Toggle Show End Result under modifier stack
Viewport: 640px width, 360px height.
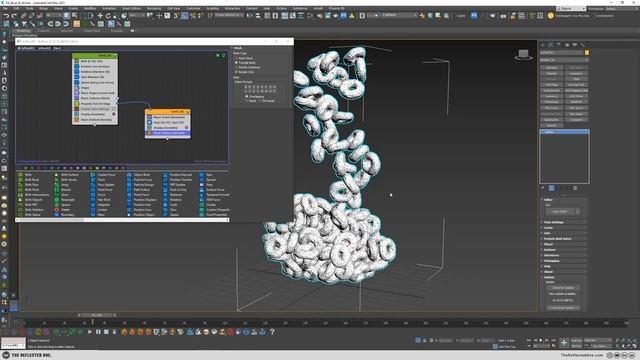[x=551, y=188]
